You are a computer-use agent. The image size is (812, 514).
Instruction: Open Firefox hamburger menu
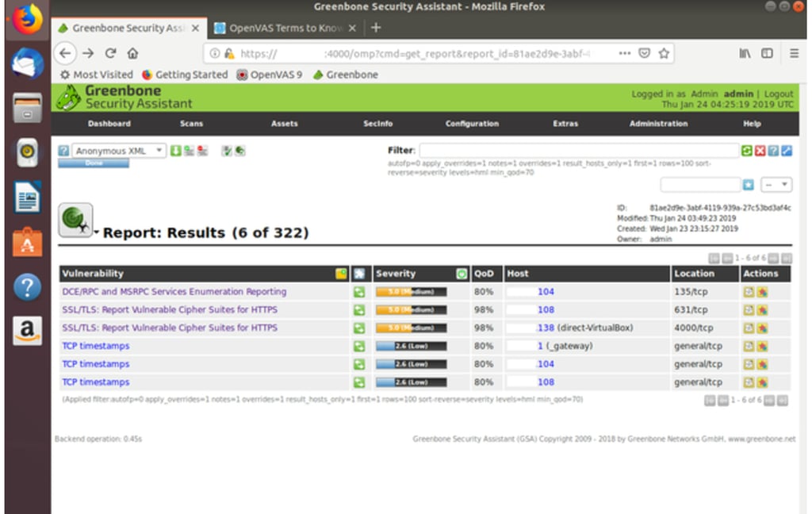click(x=794, y=53)
